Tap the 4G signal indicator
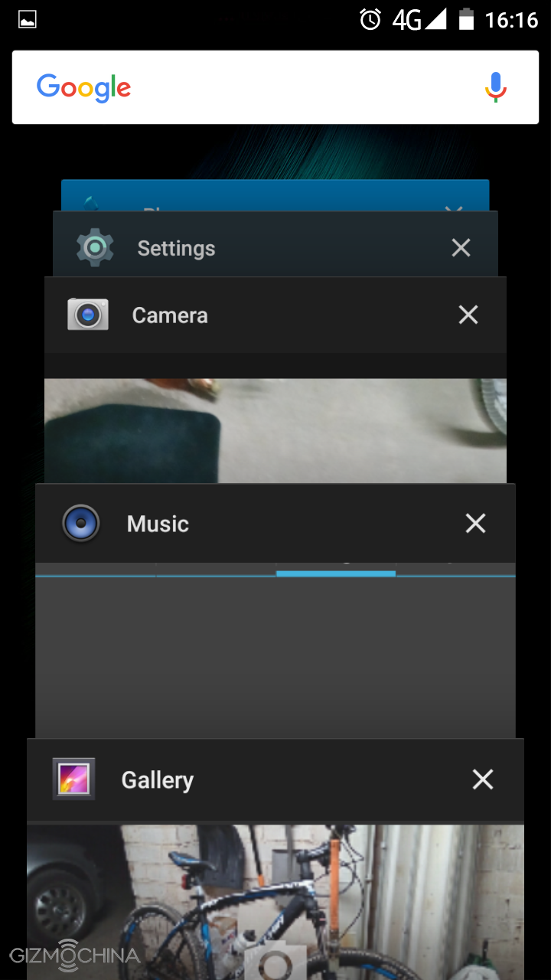The height and width of the screenshot is (980, 551). click(419, 19)
